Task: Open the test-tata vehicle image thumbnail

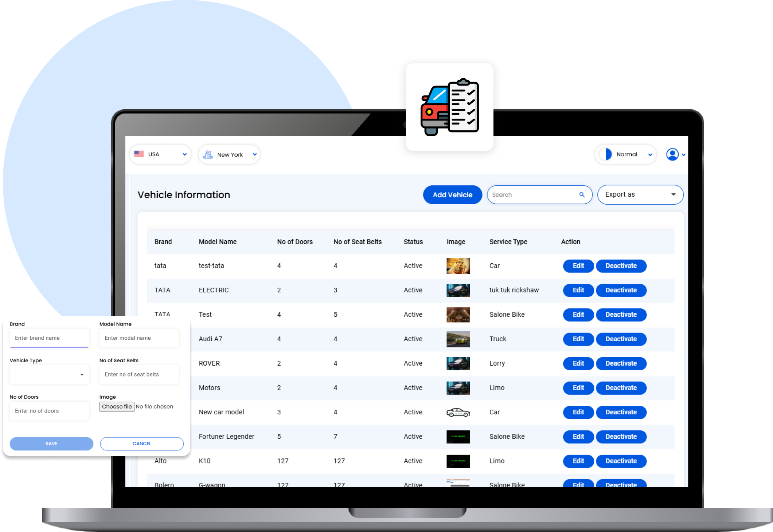Action: 458,266
